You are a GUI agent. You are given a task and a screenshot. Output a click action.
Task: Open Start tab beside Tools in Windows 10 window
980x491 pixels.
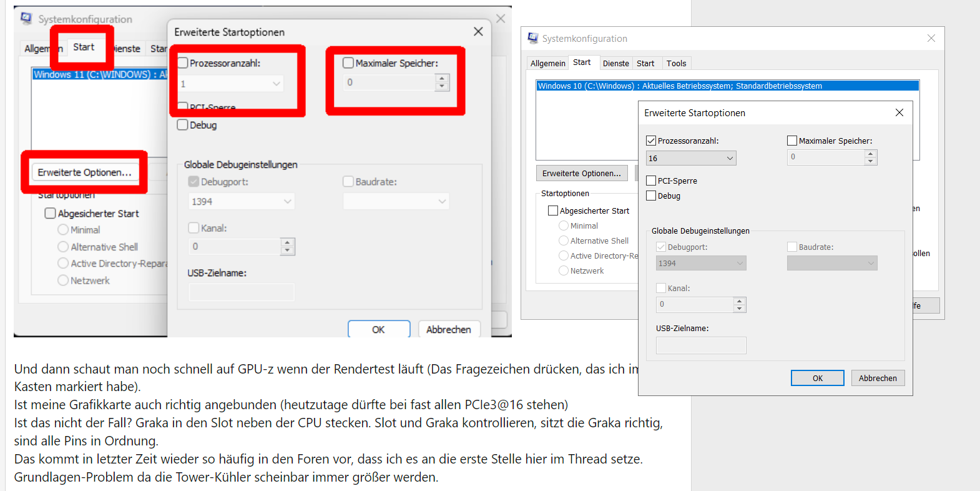pyautogui.click(x=645, y=63)
